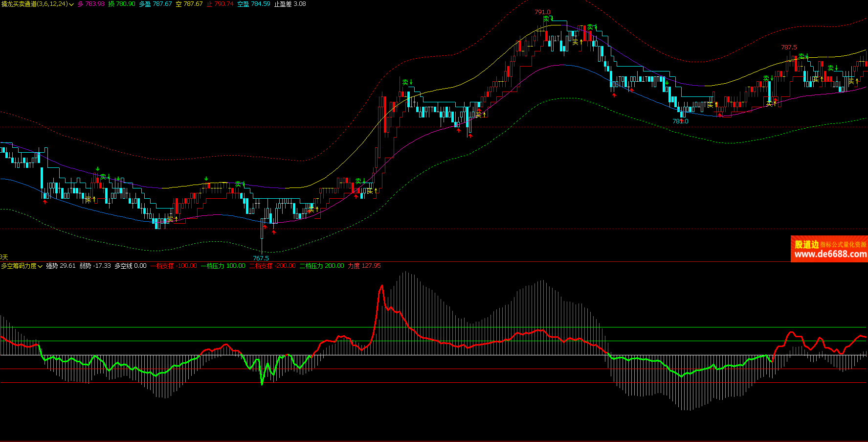Click the 多空筹码力度 indicator title

[x=19, y=266]
